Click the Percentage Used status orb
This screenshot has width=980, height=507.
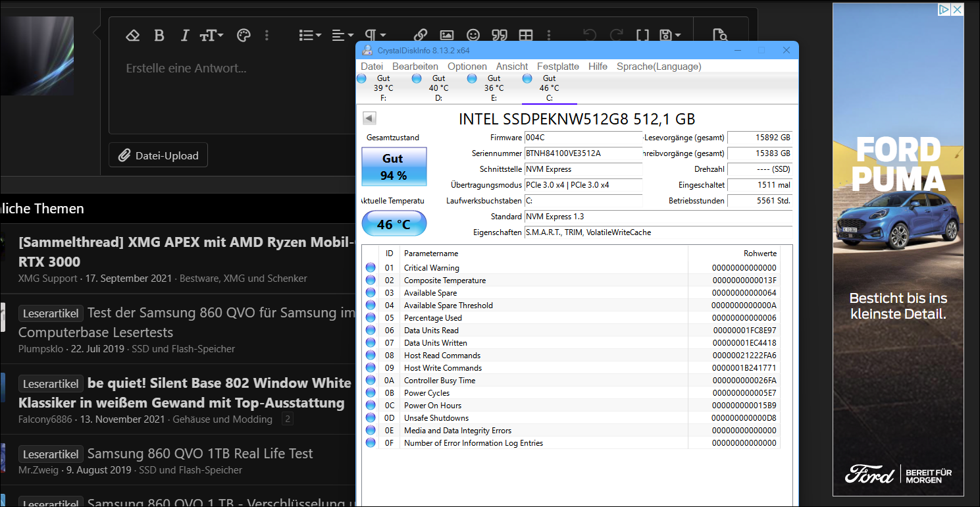tap(371, 318)
